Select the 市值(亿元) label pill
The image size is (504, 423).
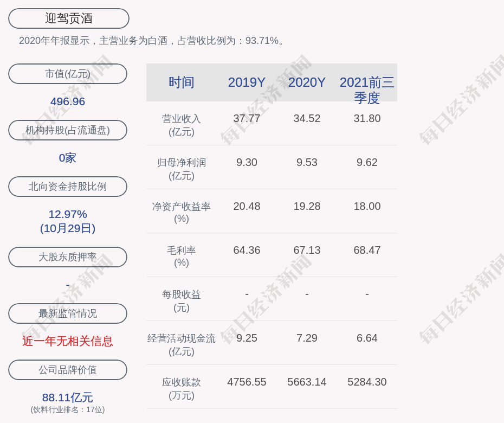[68, 74]
